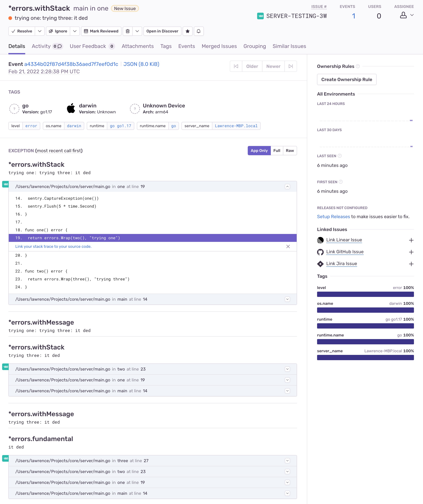Click the skip-to-oldest event navigation icon
The image size is (423, 504).
pyautogui.click(x=236, y=66)
